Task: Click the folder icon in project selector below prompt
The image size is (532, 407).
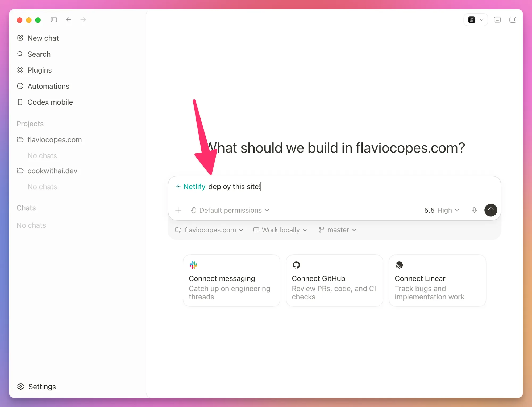Action: click(x=178, y=230)
